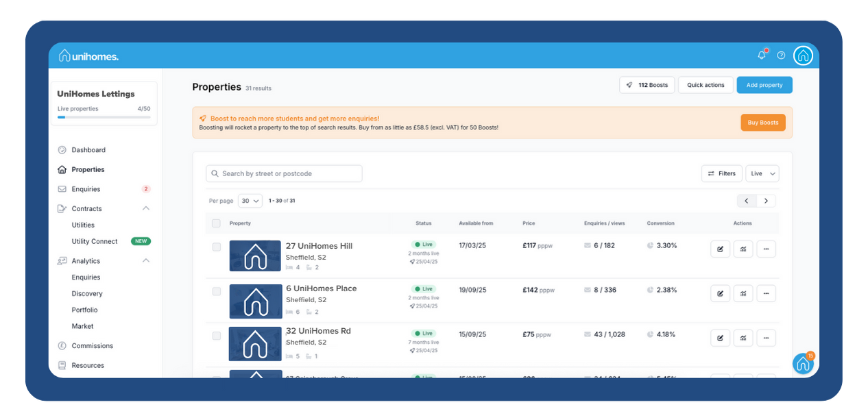Image resolution: width=868 pixels, height=420 pixels.
Task: Tick the select-all checkbox in table header
Action: 217,223
